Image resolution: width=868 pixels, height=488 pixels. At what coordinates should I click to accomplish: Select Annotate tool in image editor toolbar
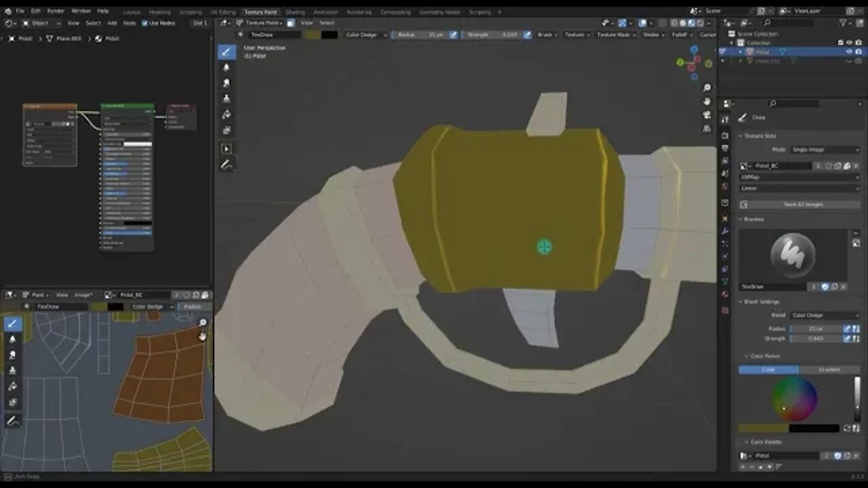click(x=12, y=421)
